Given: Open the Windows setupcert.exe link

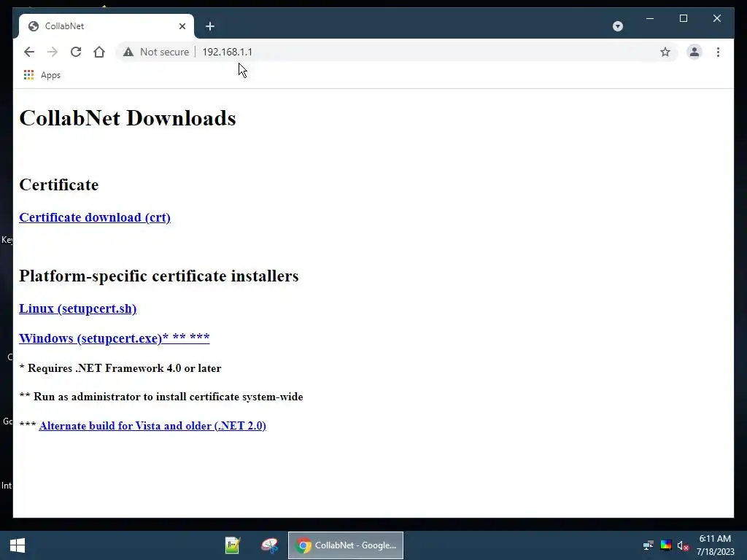Looking at the screenshot, I should click(x=115, y=338).
